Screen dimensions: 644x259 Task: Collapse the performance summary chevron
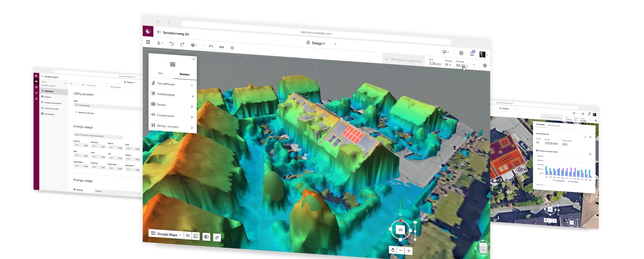pyautogui.click(x=474, y=65)
